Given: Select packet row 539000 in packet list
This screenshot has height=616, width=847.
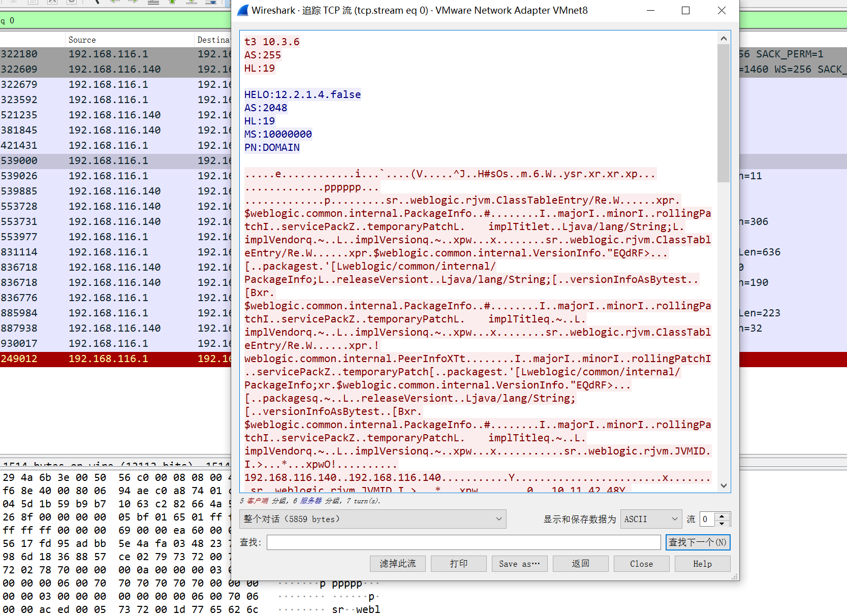Looking at the screenshot, I should click(x=115, y=161).
